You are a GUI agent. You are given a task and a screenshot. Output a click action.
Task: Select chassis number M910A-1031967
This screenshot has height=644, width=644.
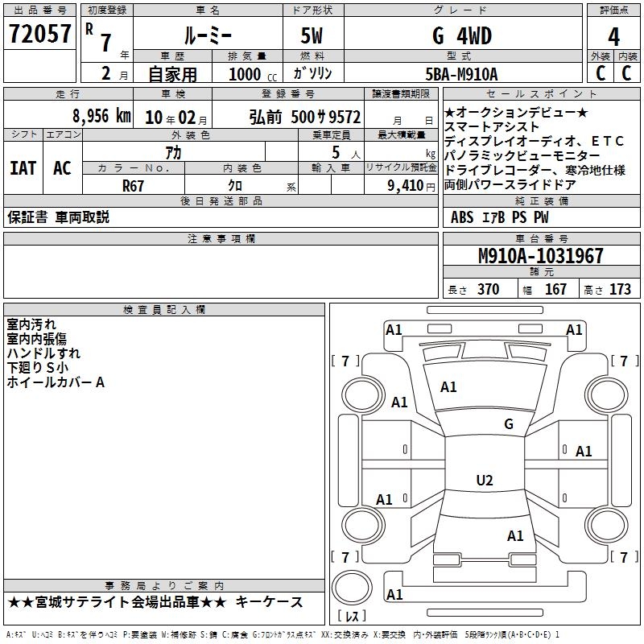coord(541,256)
